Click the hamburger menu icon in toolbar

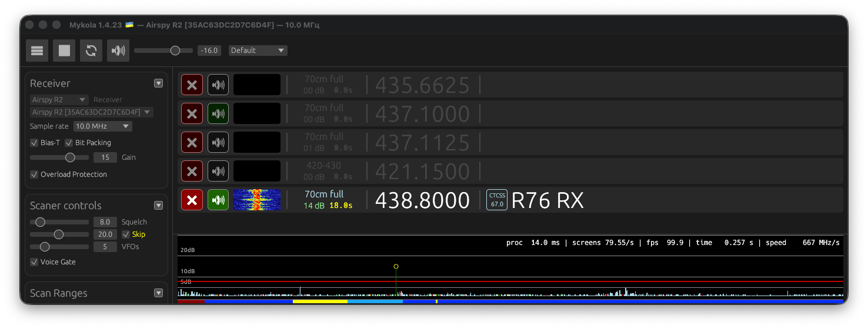[37, 51]
